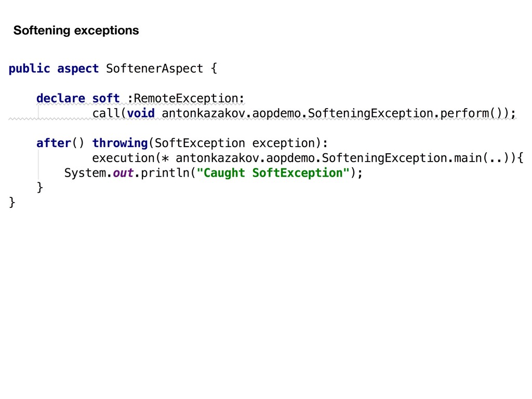Viewport: 532px width, 399px height.
Task: Click the 'aspect' keyword
Action: [x=78, y=69]
